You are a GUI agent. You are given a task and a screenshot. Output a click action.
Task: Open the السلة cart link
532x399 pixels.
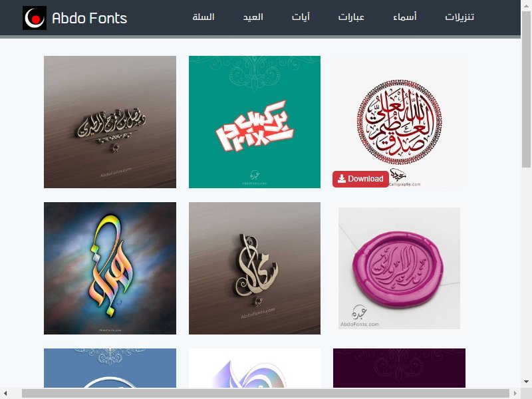203,17
